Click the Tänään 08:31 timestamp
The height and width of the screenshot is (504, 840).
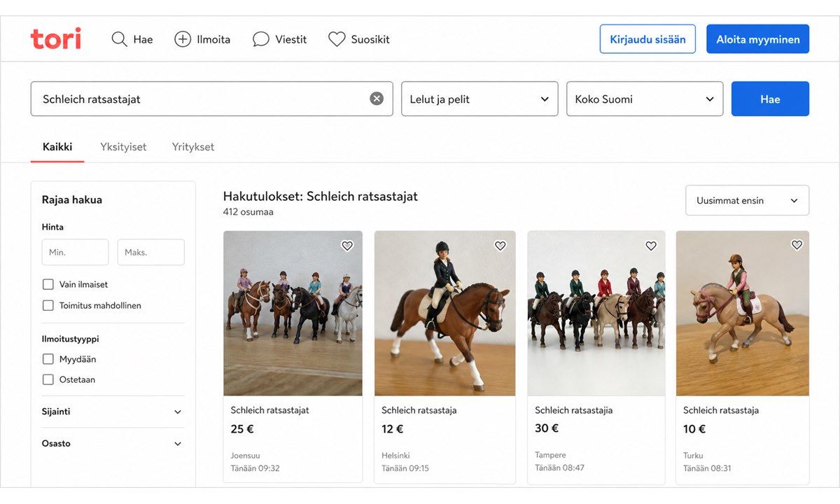pyautogui.click(x=707, y=468)
